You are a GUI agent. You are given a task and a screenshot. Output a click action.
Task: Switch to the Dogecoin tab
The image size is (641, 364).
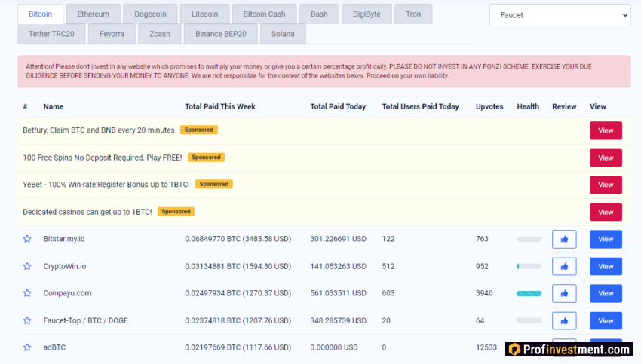[x=150, y=14]
